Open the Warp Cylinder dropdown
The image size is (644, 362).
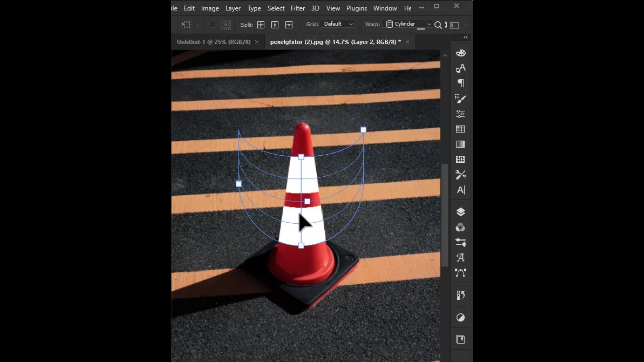(x=408, y=24)
